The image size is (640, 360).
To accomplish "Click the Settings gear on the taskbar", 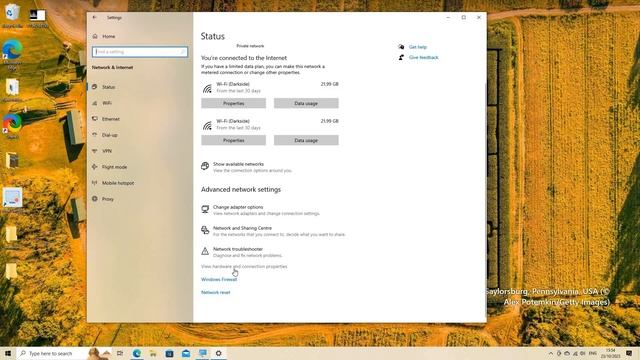I will tap(218, 353).
